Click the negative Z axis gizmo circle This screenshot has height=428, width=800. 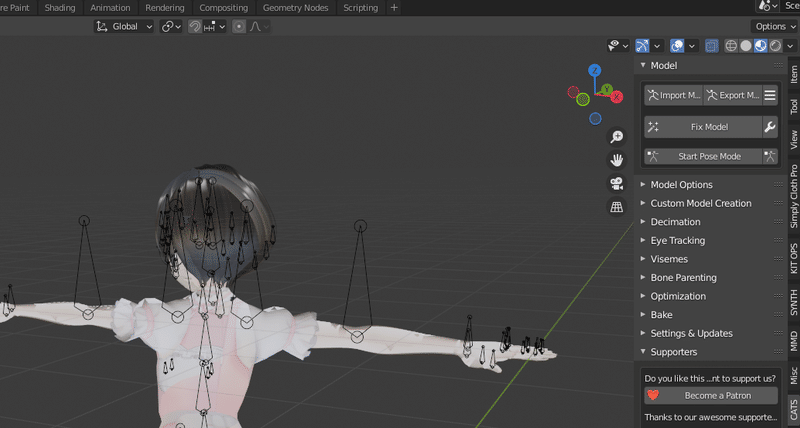[595, 118]
